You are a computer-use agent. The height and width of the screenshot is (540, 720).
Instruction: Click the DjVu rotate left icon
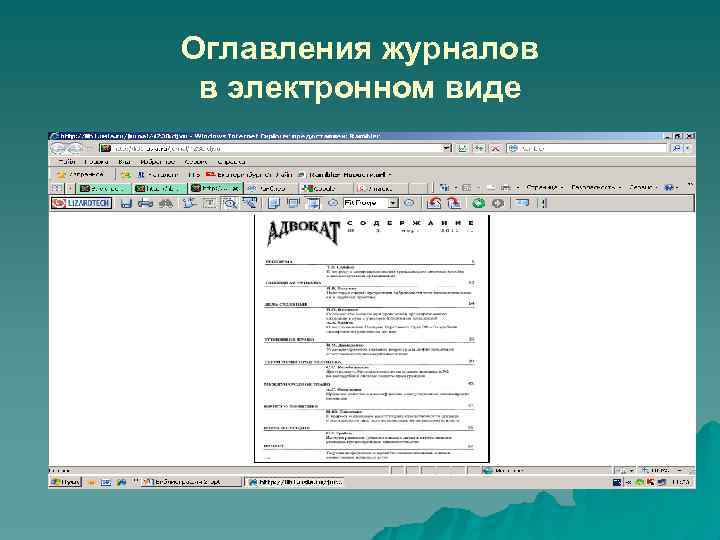point(433,203)
